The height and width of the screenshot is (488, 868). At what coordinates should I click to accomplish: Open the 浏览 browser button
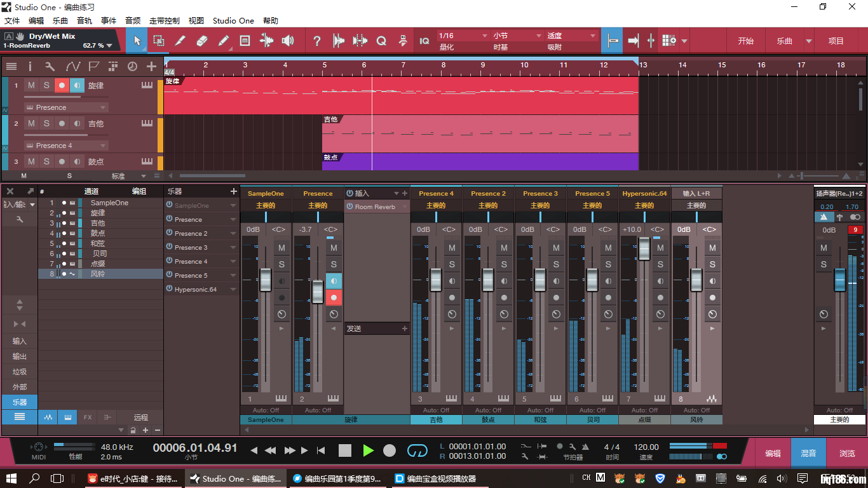(x=847, y=453)
